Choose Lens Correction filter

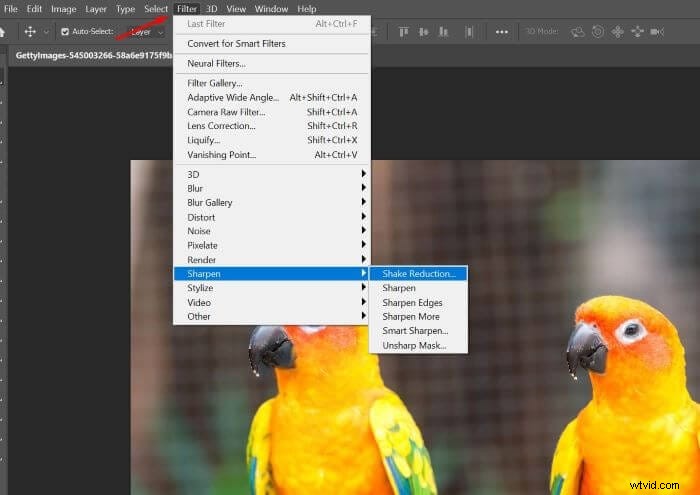(x=271, y=126)
